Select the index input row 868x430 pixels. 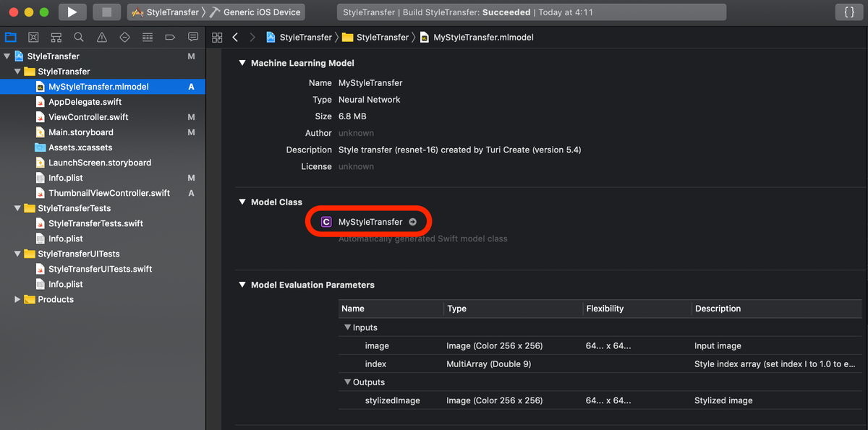coord(600,364)
